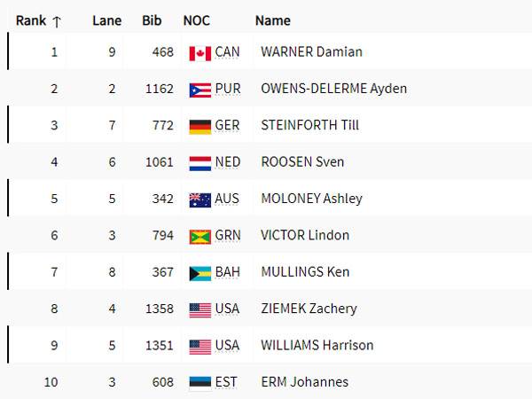The width and height of the screenshot is (532, 399).
Task: Click the Grenada flag icon
Action: 199,237
